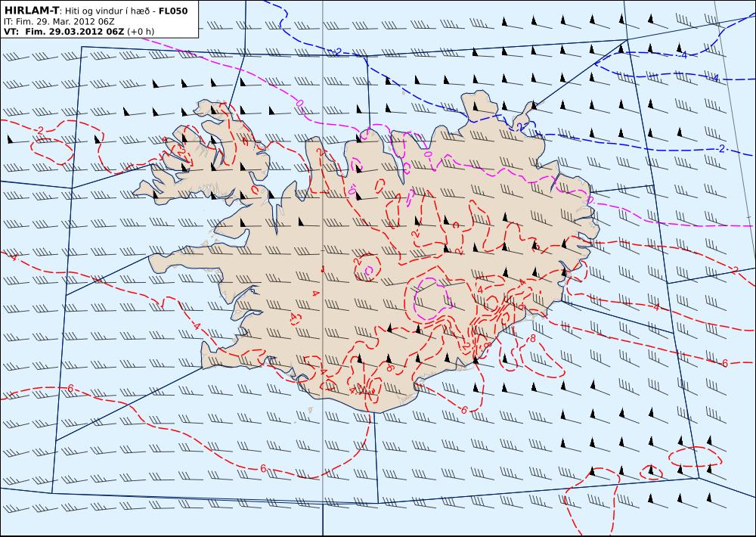Click the FL050 flight level label
756x537 pixels.
(x=173, y=11)
